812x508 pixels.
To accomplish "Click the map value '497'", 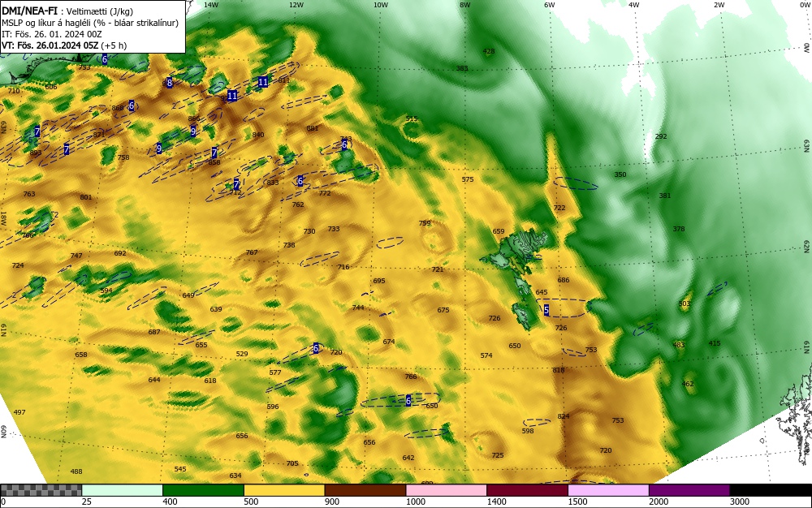I will coord(19,412).
